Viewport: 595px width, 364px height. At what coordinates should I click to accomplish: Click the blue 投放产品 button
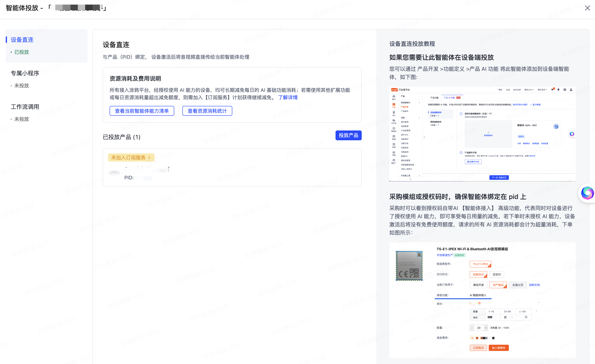click(348, 135)
